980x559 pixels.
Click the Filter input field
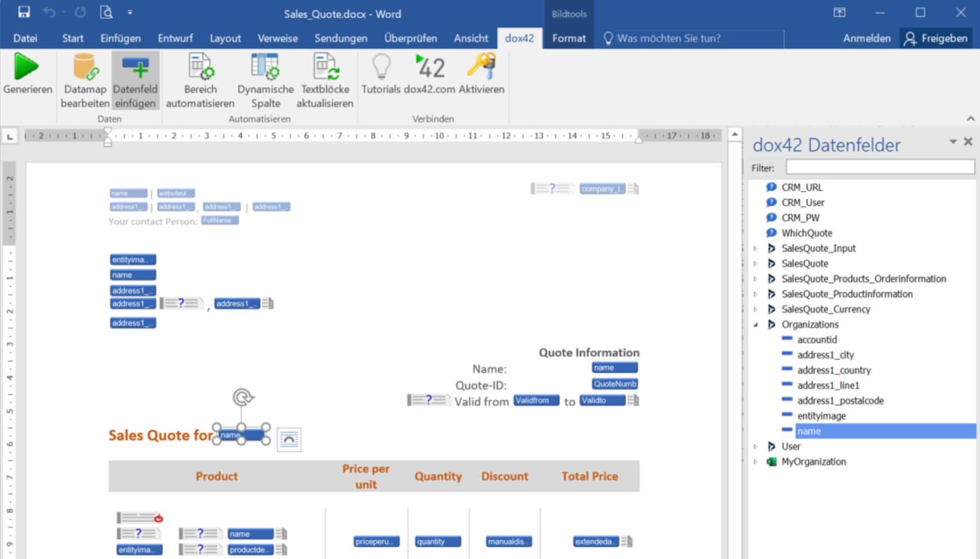coord(880,167)
